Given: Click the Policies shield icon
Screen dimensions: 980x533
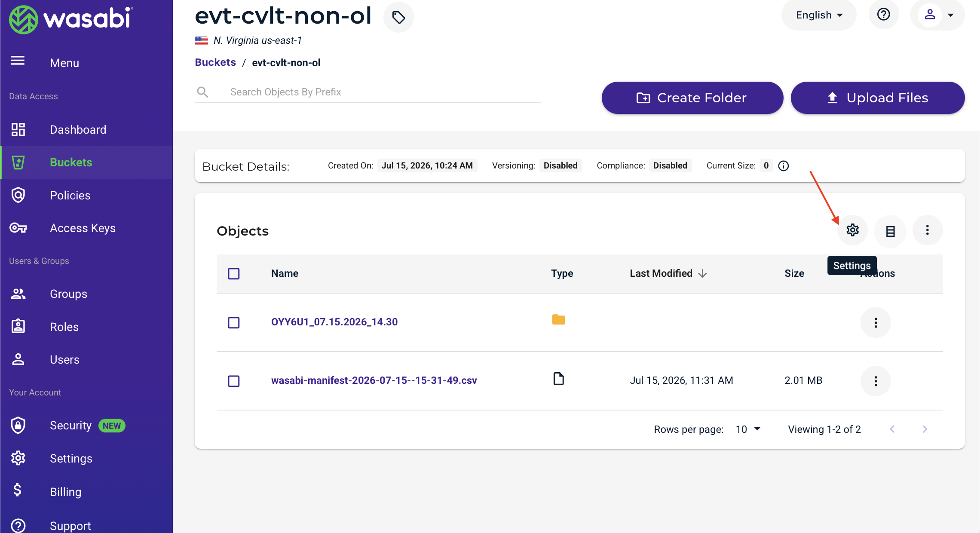Looking at the screenshot, I should [x=18, y=195].
